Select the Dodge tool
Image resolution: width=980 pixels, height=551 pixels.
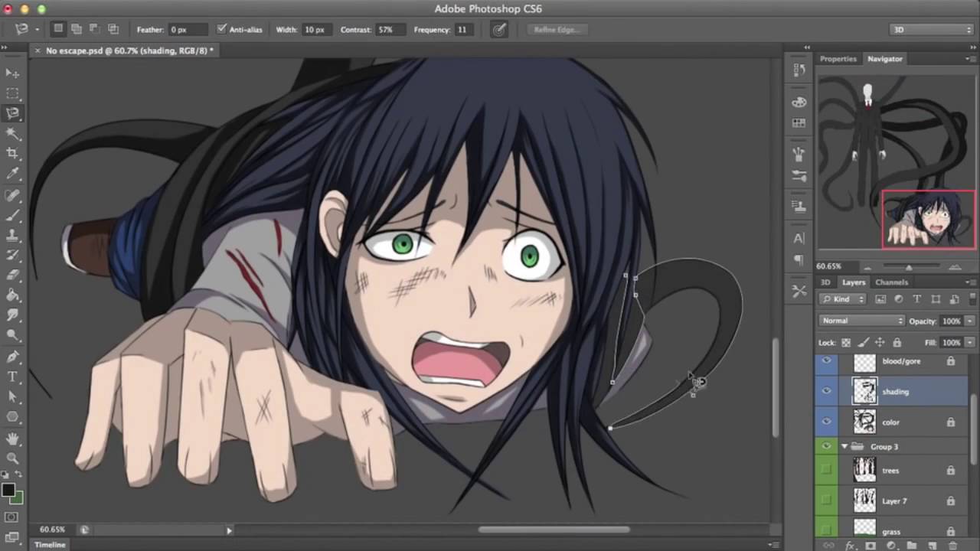point(13,335)
